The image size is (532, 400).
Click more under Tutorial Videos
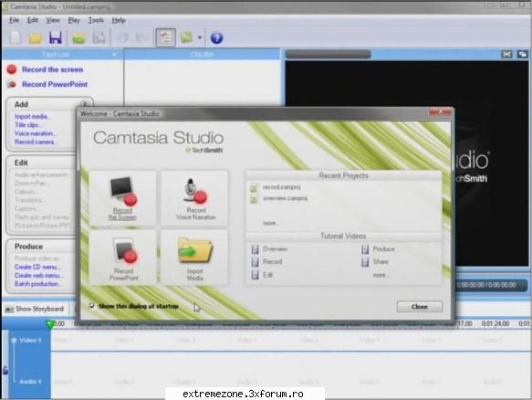tap(381, 275)
